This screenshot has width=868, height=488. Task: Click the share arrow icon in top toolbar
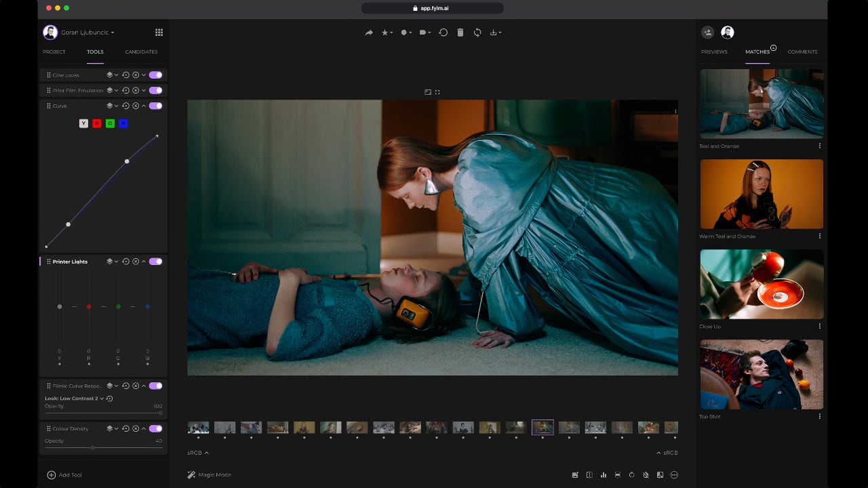369,33
